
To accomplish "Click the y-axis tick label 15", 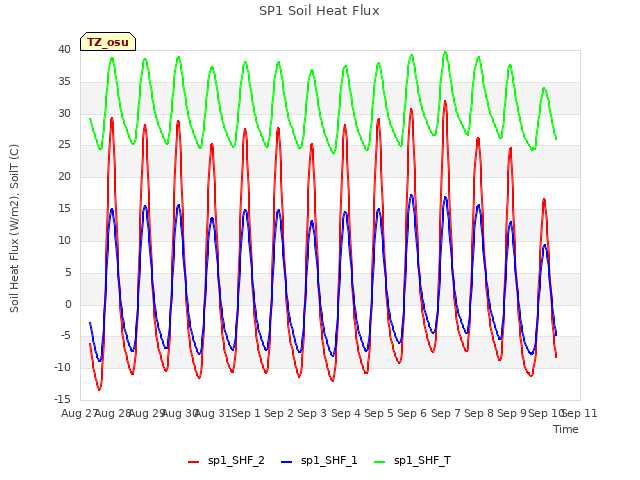I will tap(64, 209).
